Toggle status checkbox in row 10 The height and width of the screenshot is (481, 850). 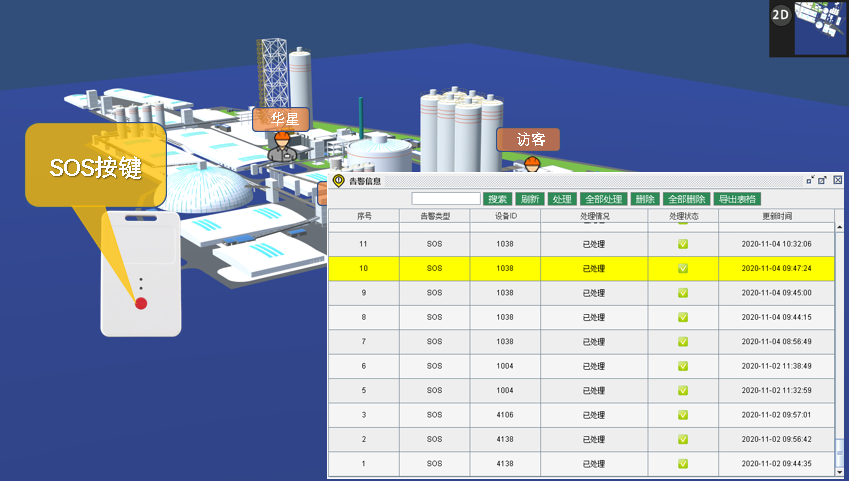pos(683,268)
